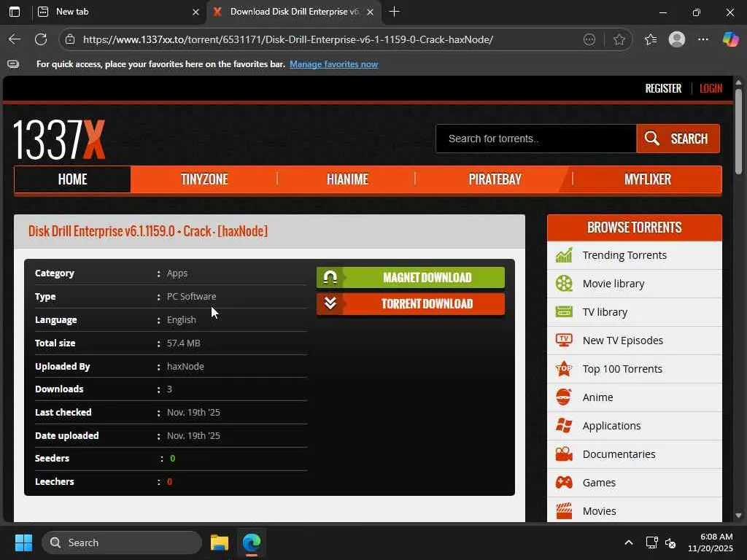Click the LOGIN link
This screenshot has width=747, height=560.
pos(711,88)
